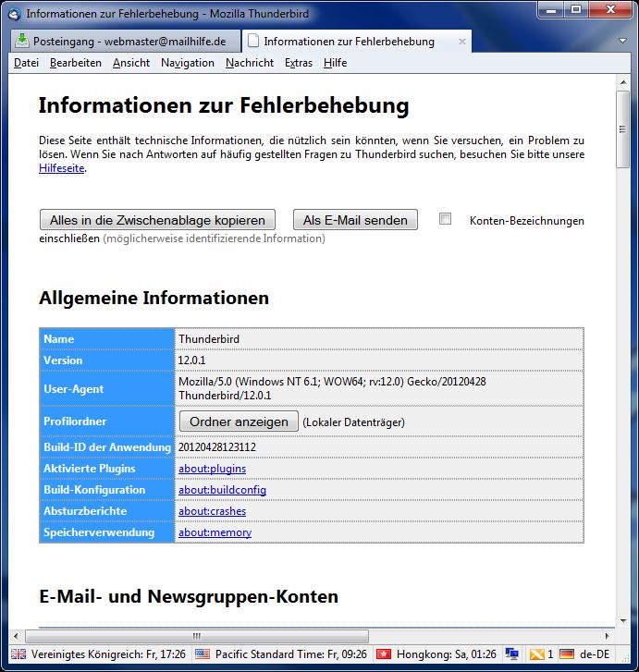Screen dimensions: 639x672
Task: Click the E-Mail- und Newsgruppen-Konten heading
Action: [x=189, y=596]
